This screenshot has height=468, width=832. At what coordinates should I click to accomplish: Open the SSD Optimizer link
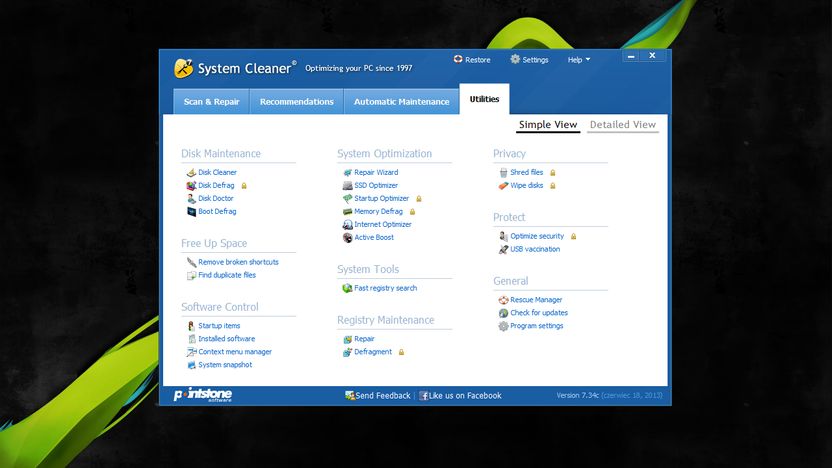376,185
